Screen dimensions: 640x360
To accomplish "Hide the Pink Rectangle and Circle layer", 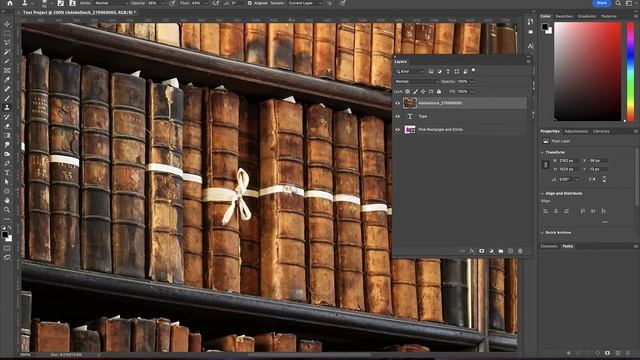I will [398, 130].
